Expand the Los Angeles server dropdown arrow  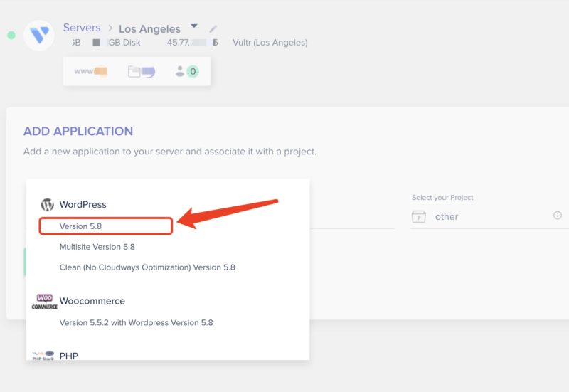(x=194, y=26)
